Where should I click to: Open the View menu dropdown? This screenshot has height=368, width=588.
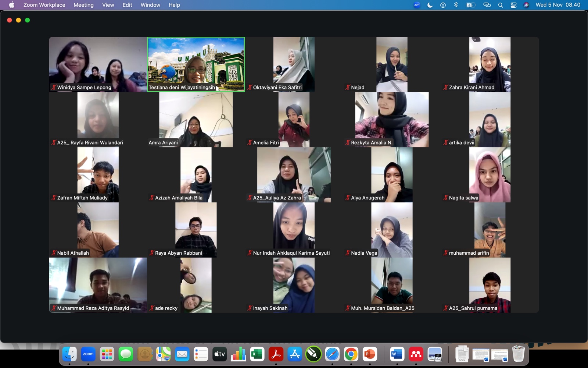(108, 5)
